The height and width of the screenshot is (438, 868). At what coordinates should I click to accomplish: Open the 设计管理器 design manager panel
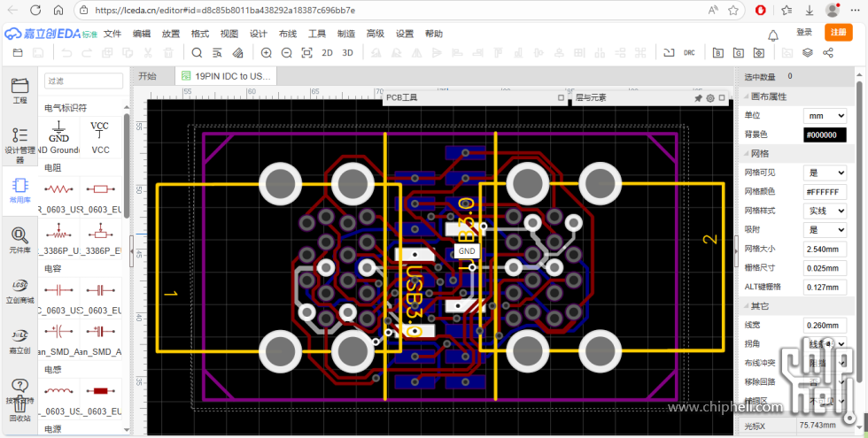(x=19, y=145)
